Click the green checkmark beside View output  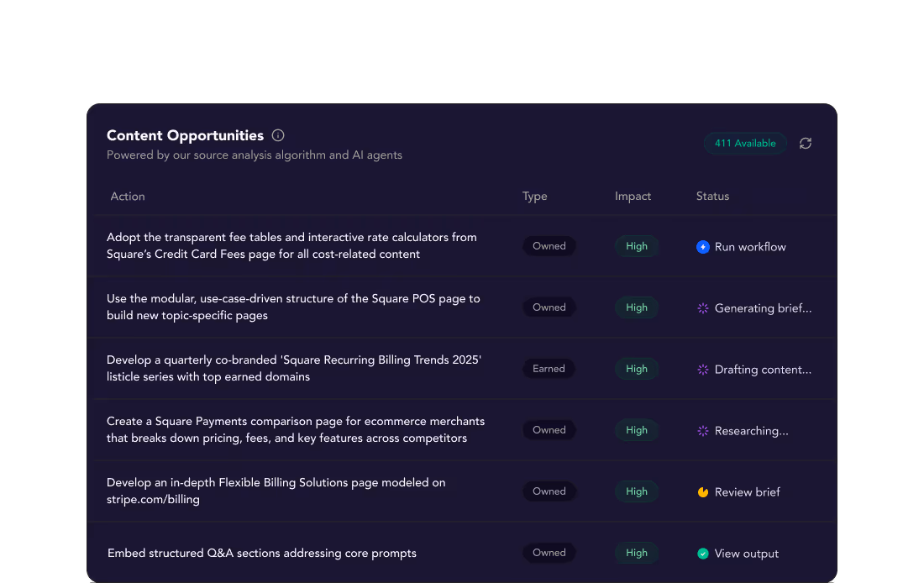point(702,554)
